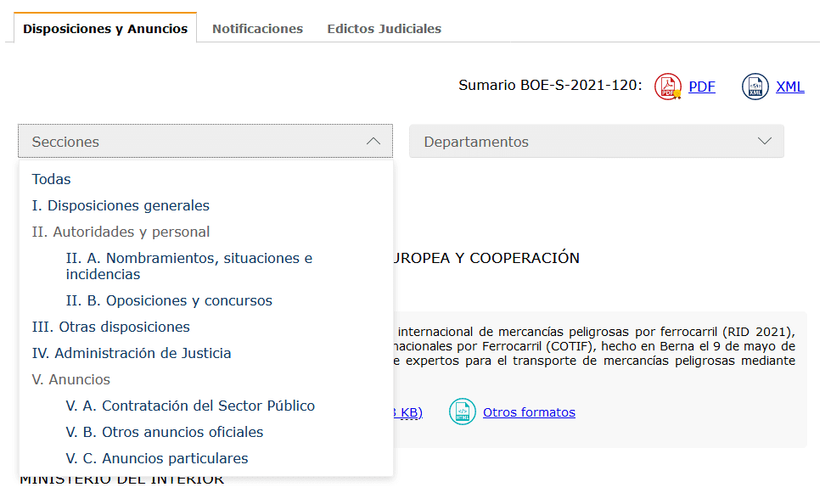This screenshot has height=504, width=831.
Task: Select Todas in the sections list
Action: click(x=52, y=179)
